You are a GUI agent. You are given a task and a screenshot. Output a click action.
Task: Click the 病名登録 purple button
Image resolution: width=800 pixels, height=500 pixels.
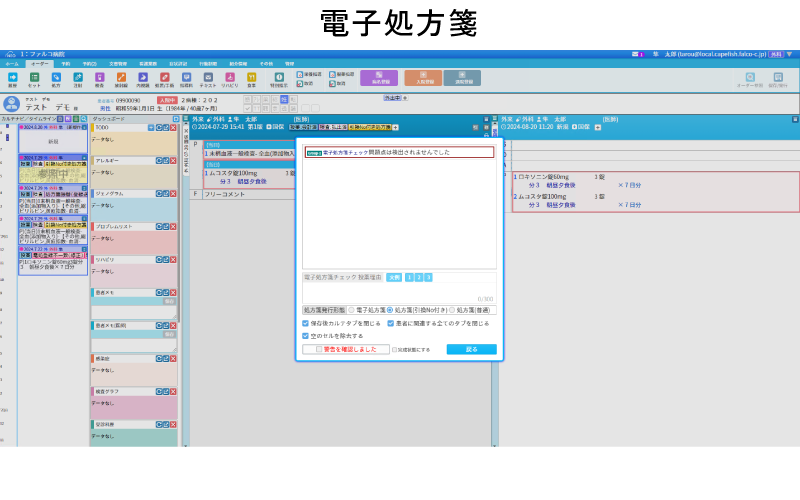tap(378, 77)
